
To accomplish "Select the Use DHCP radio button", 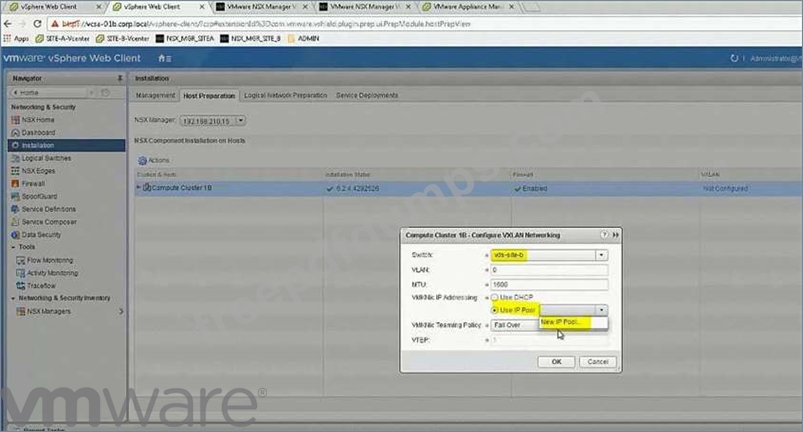I will click(495, 297).
